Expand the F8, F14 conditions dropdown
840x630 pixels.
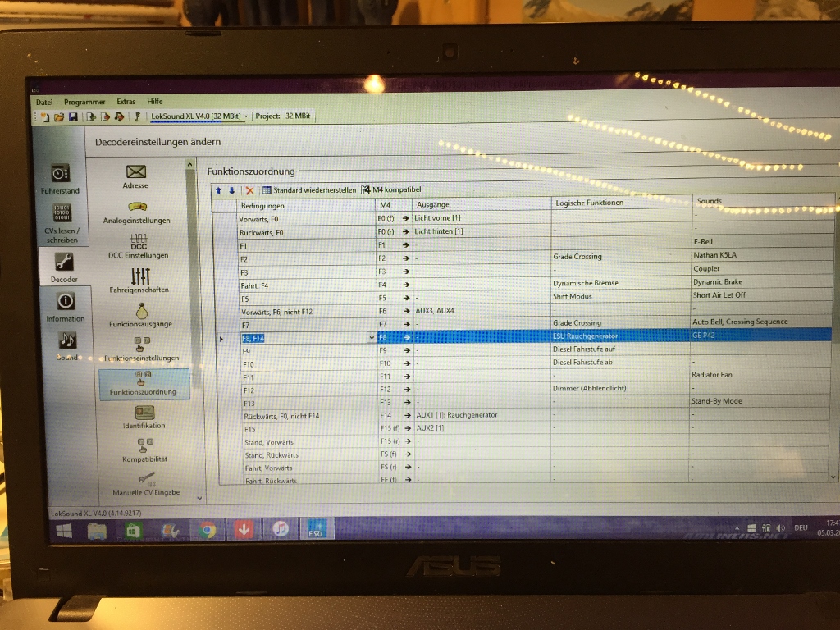click(x=372, y=337)
